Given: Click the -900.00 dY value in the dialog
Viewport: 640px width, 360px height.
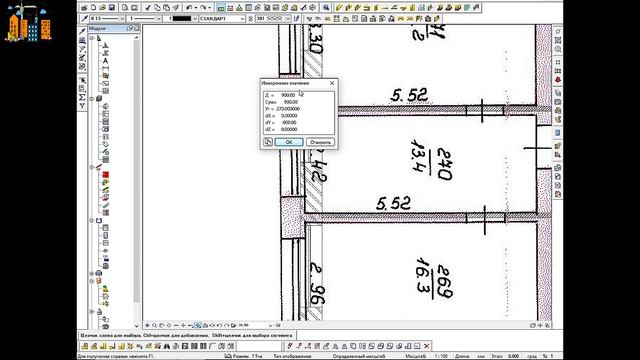Looking at the screenshot, I should (289, 122).
